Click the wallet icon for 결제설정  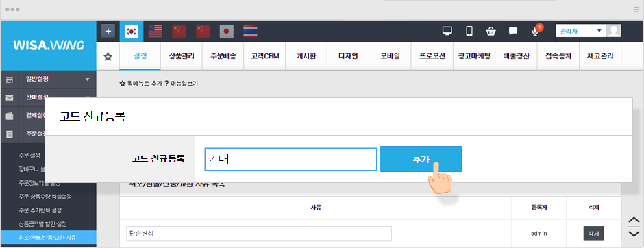pos(9,116)
